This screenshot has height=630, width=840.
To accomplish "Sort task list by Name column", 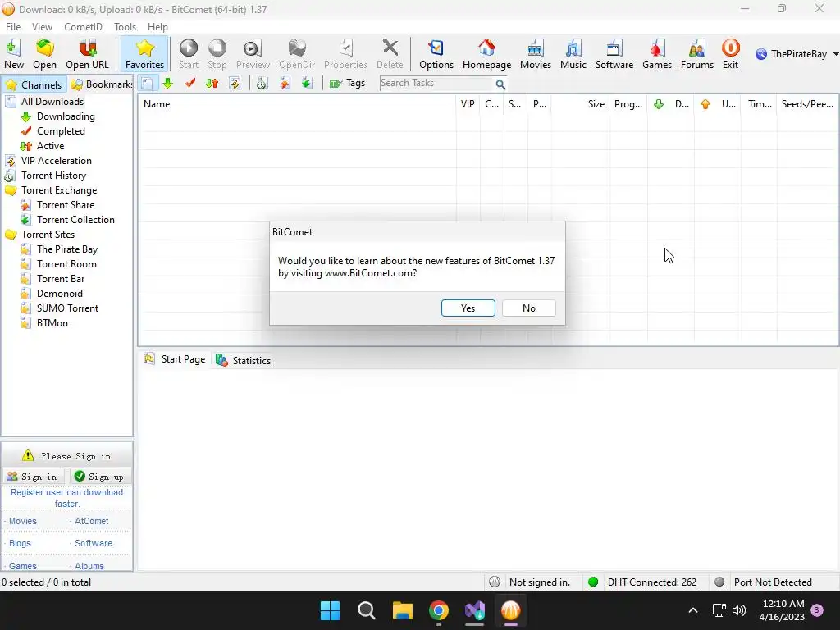I will [297, 104].
